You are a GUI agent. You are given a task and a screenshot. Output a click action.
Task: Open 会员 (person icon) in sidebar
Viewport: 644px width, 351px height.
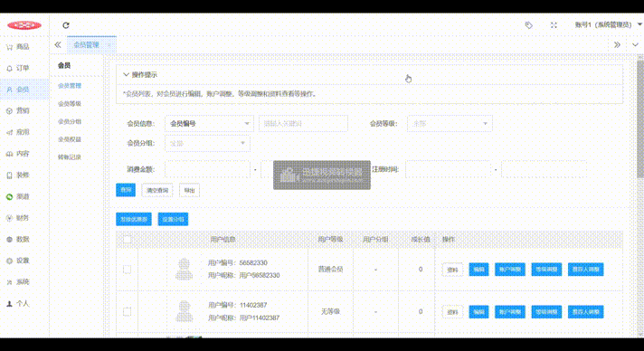tap(18, 90)
